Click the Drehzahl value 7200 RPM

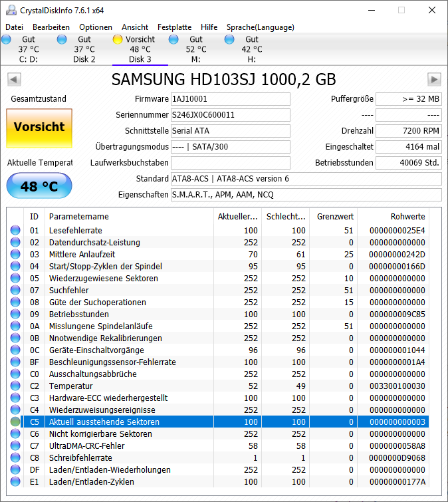pos(409,130)
